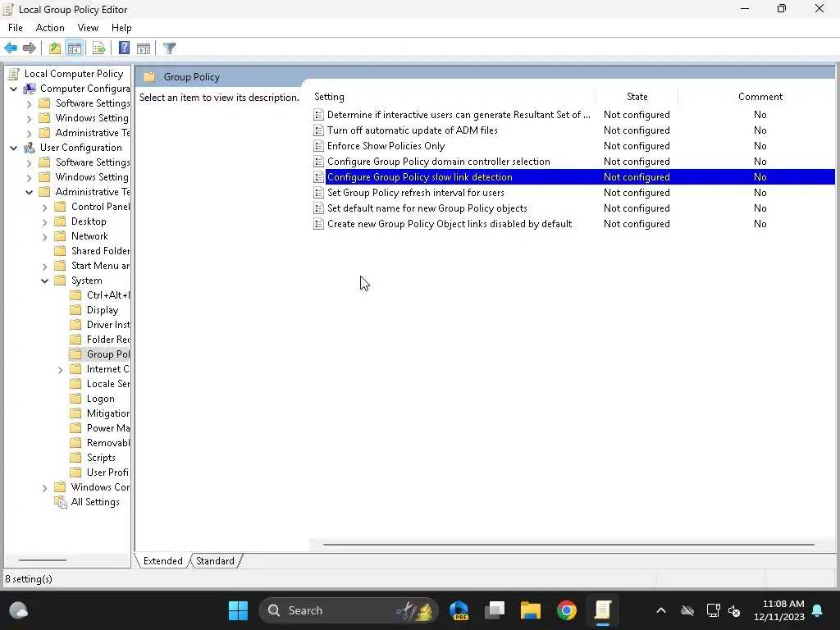Open the File menu
840x630 pixels.
(15, 28)
